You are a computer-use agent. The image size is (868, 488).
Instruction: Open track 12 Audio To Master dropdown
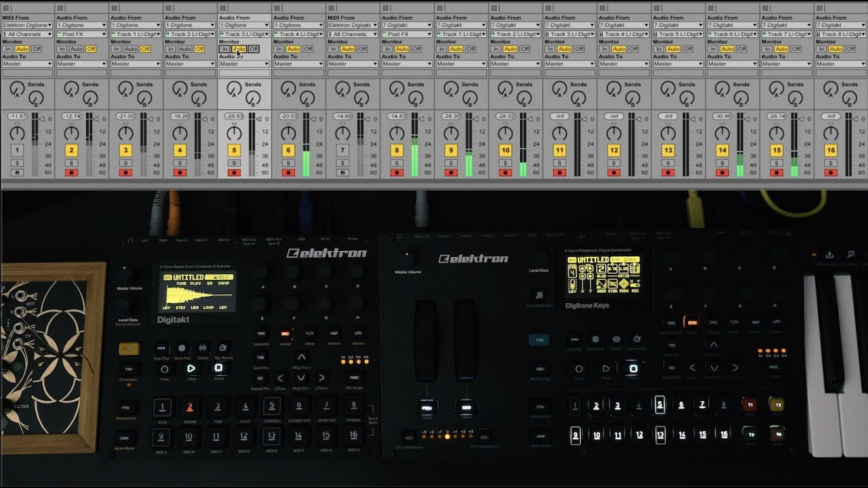(x=624, y=64)
